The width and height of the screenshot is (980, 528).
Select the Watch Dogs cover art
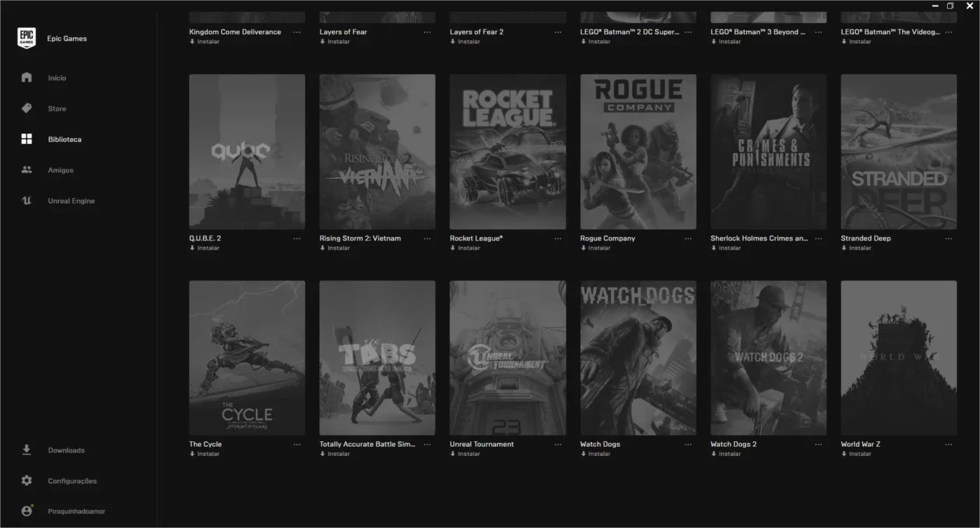pyautogui.click(x=638, y=358)
